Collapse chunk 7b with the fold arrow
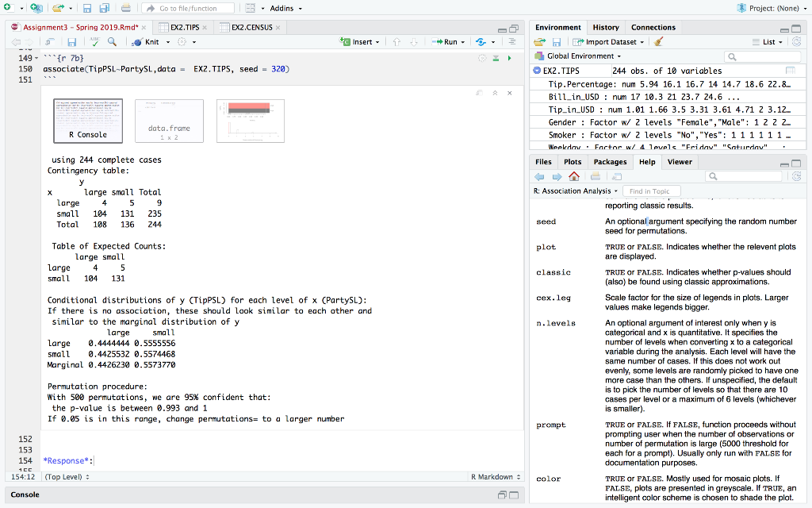This screenshot has height=508, width=812. pos(36,59)
